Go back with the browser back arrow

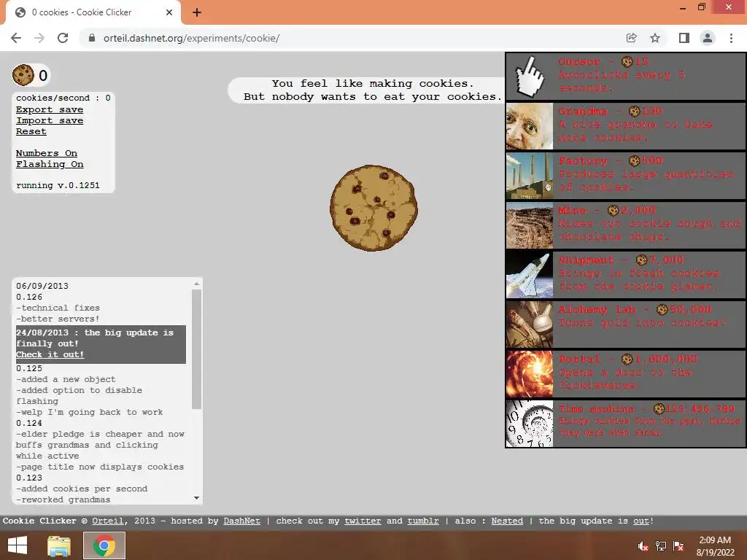(16, 38)
